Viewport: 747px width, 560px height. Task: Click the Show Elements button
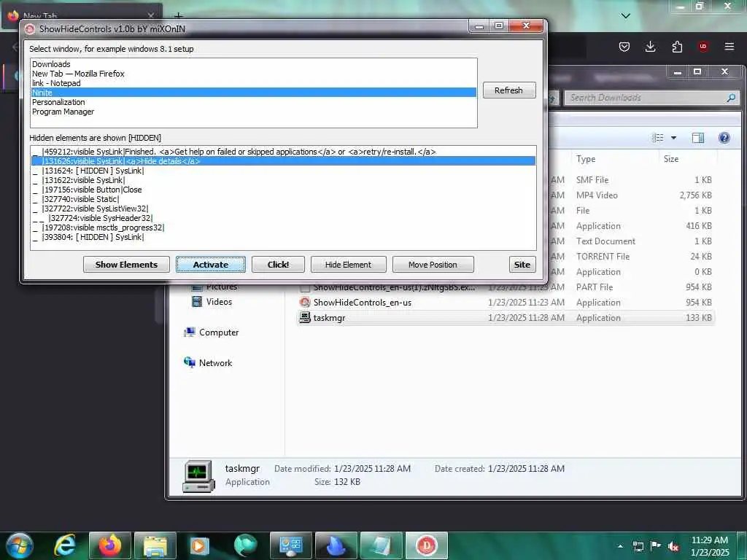(126, 265)
